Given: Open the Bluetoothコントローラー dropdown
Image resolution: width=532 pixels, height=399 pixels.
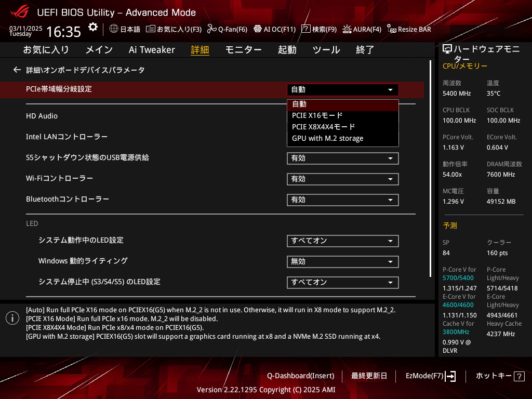Looking at the screenshot, I should [x=343, y=200].
